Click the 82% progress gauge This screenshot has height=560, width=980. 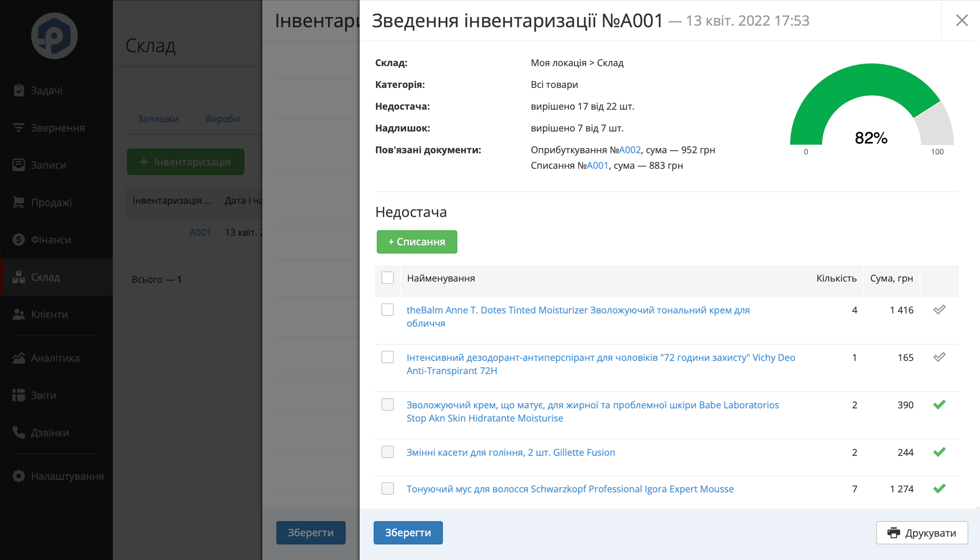point(871,110)
